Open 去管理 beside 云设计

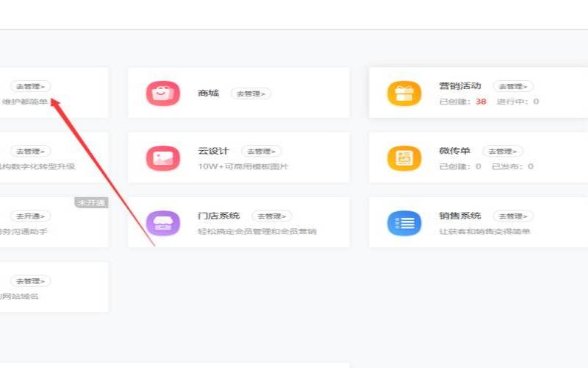coord(262,151)
